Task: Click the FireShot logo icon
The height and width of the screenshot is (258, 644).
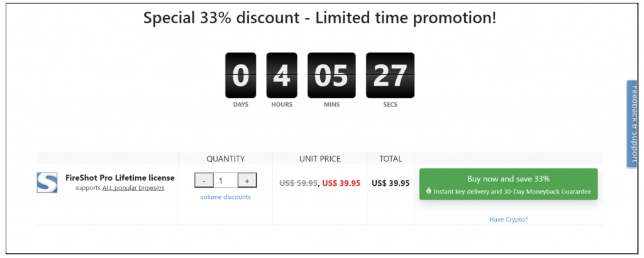Action: pos(47,182)
